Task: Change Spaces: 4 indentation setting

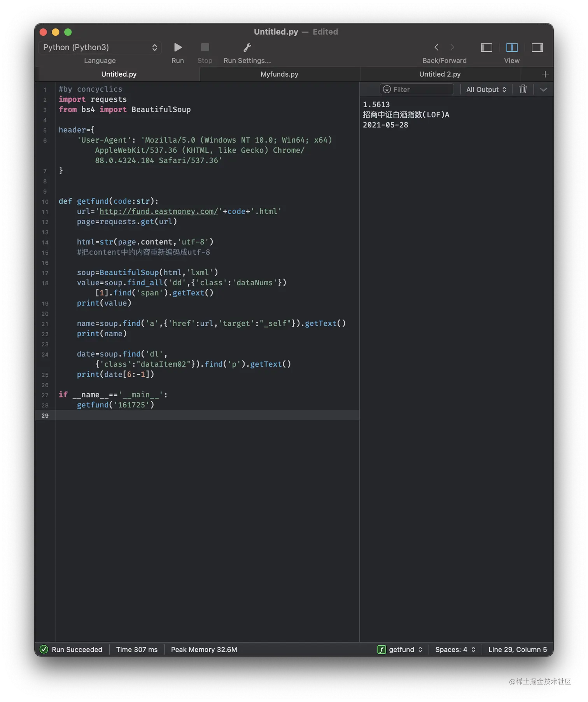Action: (455, 650)
